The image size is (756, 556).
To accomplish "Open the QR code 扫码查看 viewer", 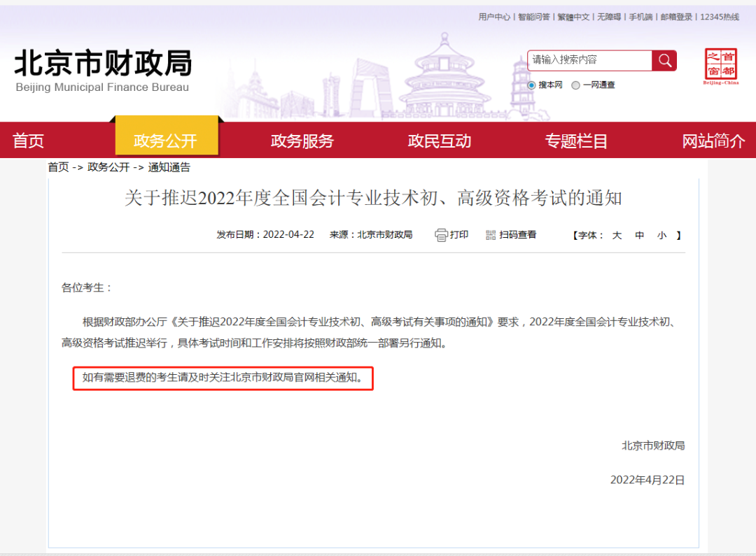I will click(512, 234).
